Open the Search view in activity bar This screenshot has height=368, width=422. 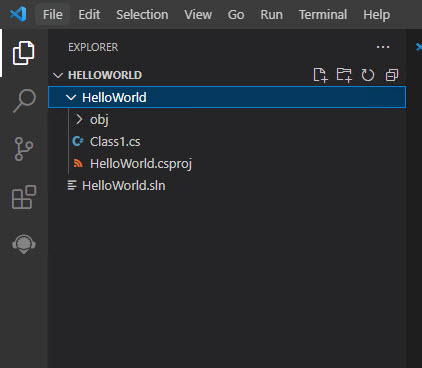tap(24, 101)
